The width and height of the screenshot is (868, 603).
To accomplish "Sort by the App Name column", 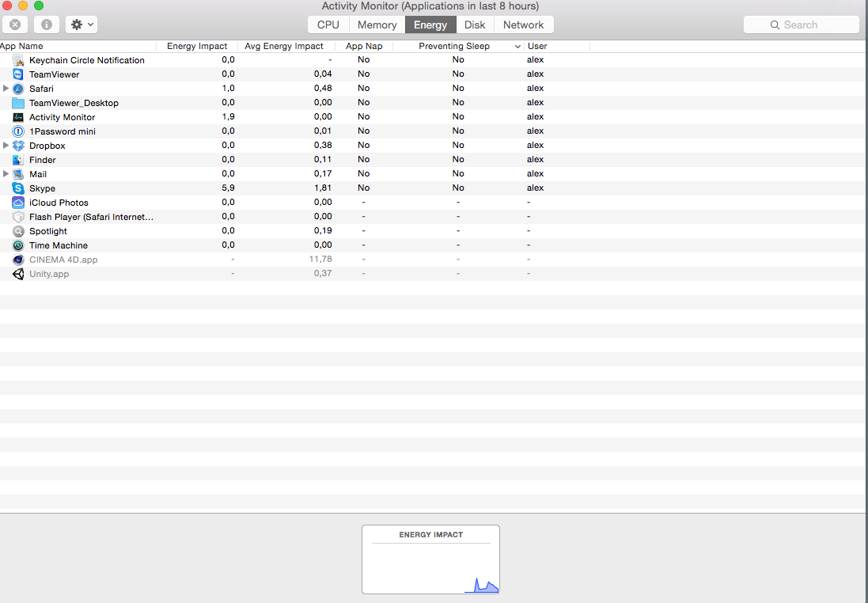I will tap(78, 46).
